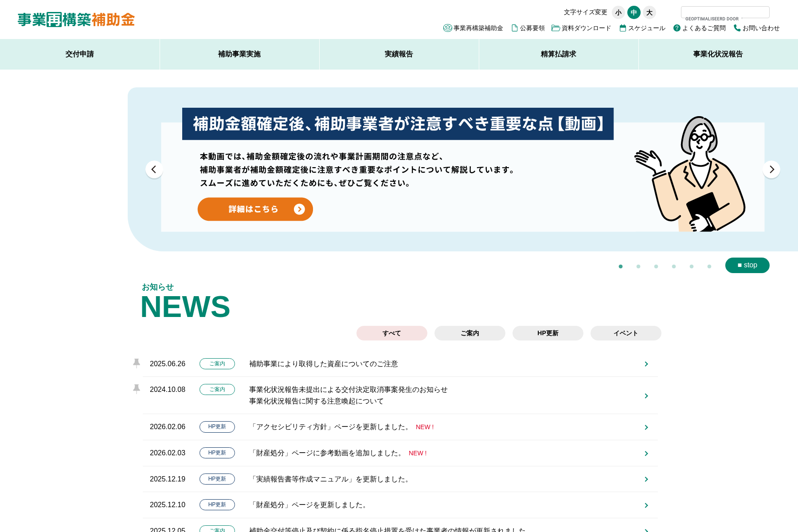
Task: Click the schedule calendar icon
Action: [623, 28]
